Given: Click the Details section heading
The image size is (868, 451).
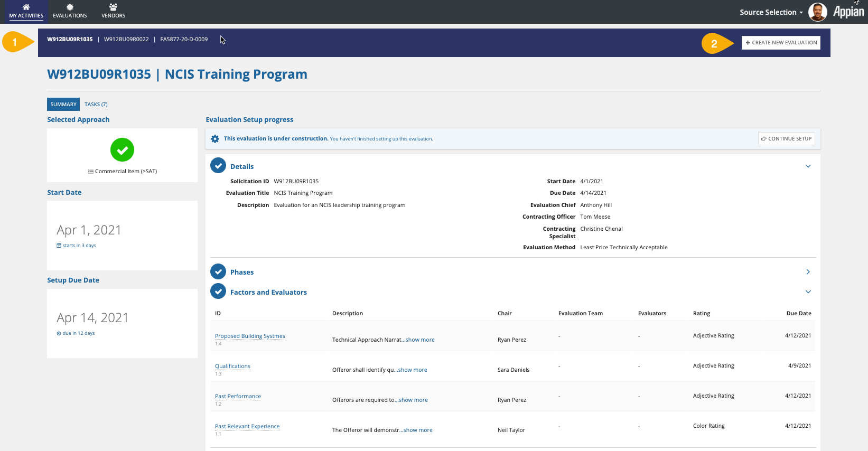Looking at the screenshot, I should tap(242, 166).
